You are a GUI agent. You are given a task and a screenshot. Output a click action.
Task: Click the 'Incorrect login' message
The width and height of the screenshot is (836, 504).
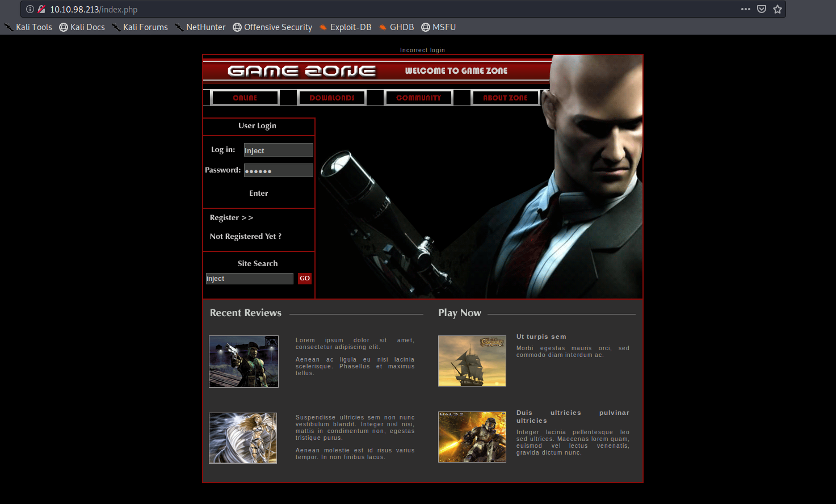pos(422,51)
